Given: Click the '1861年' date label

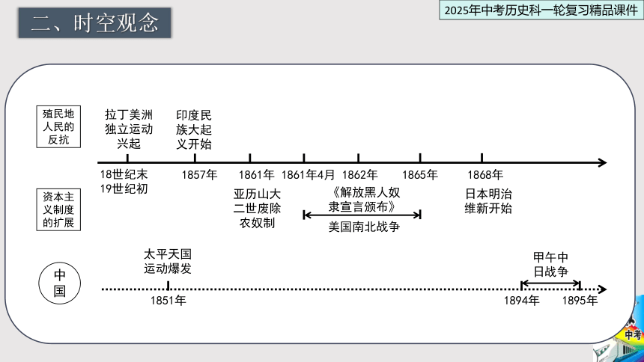Looking at the screenshot, I should [256, 175].
